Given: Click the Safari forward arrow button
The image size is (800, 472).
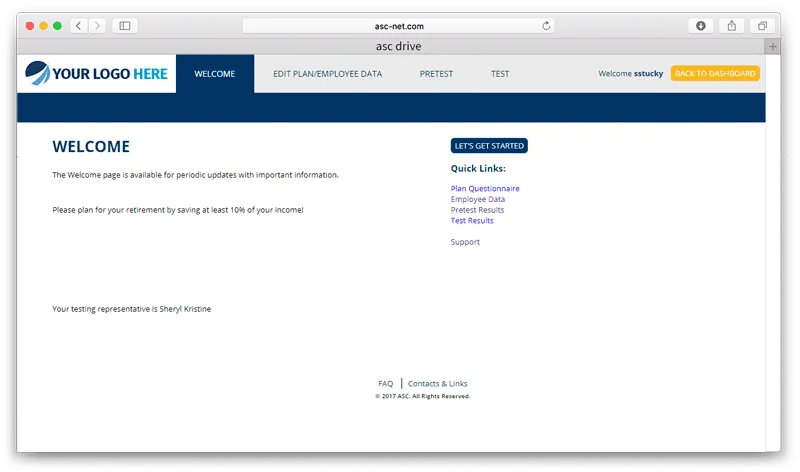Looking at the screenshot, I should 97,26.
